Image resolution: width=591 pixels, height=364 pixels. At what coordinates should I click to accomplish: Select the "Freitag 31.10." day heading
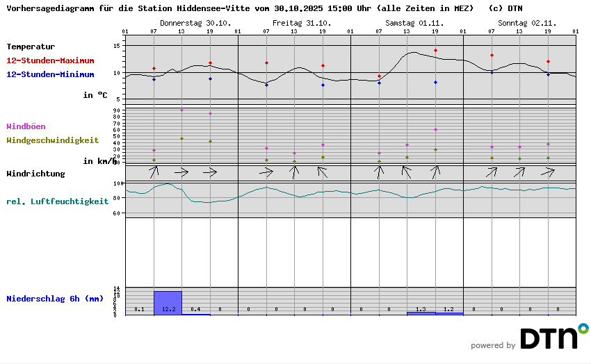coord(302,23)
